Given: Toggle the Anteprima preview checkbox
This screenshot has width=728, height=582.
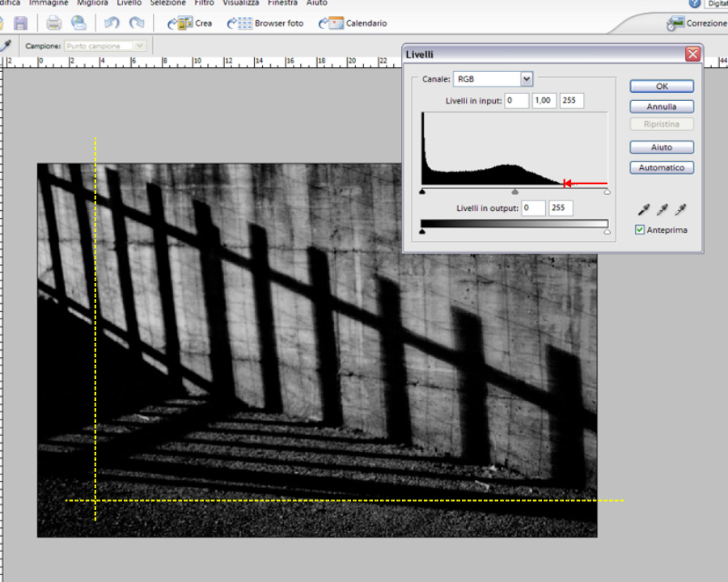Looking at the screenshot, I should (640, 230).
